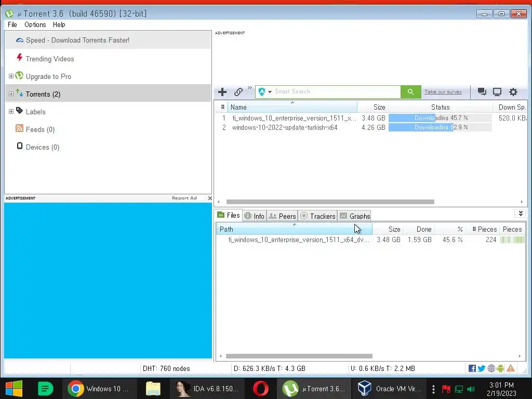The image size is (532, 399).
Task: Sort files by # Pieces column header
Action: coord(484,229)
